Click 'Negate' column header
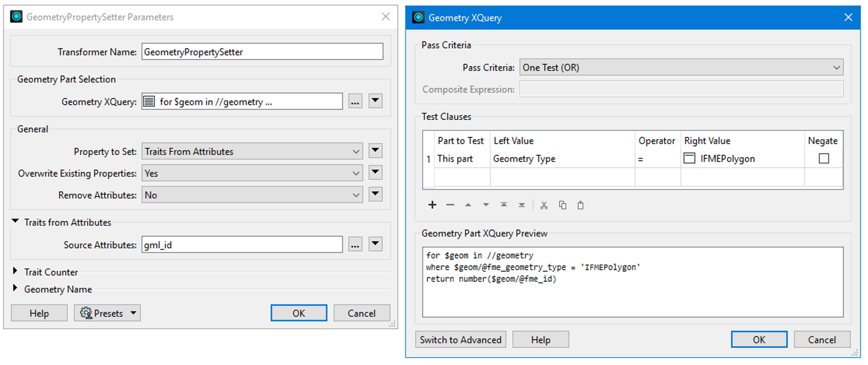The height and width of the screenshot is (365, 868). point(823,141)
